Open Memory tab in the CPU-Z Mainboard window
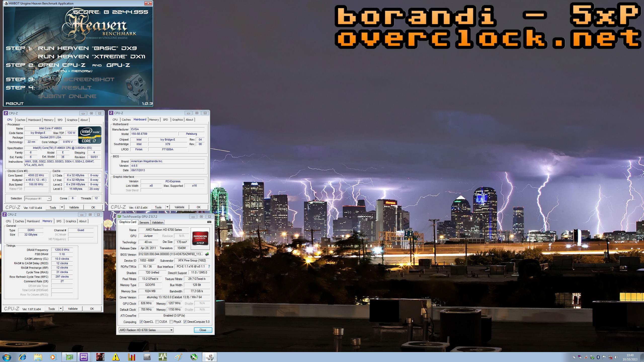 154,120
